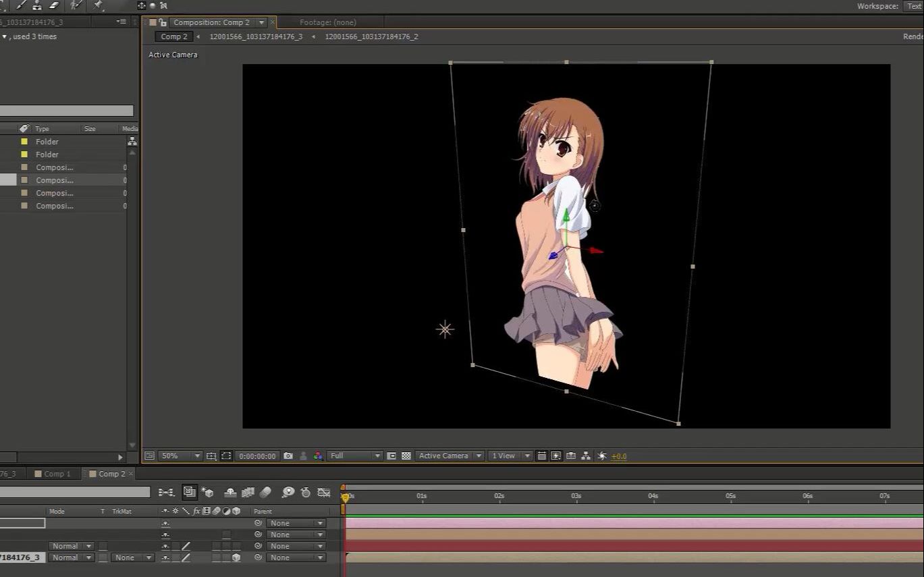
Task: Click the Mode column header
Action: click(57, 512)
